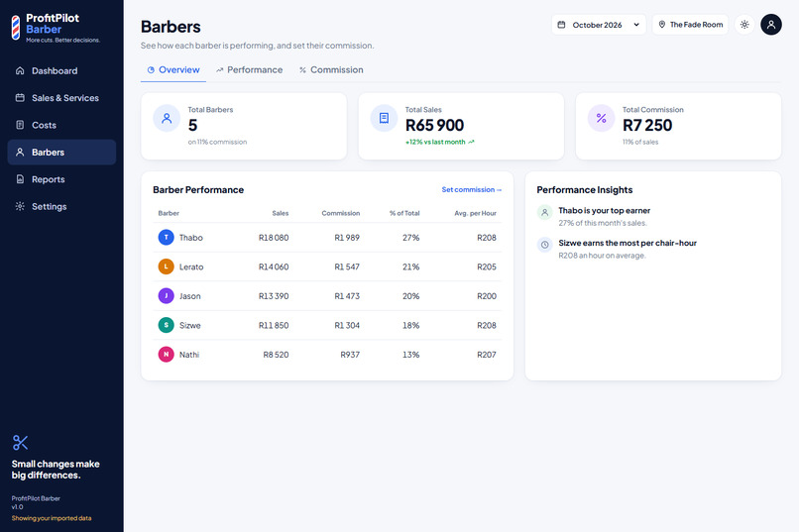799x532 pixels.
Task: Click the Sales & Services calendar icon
Action: point(20,98)
